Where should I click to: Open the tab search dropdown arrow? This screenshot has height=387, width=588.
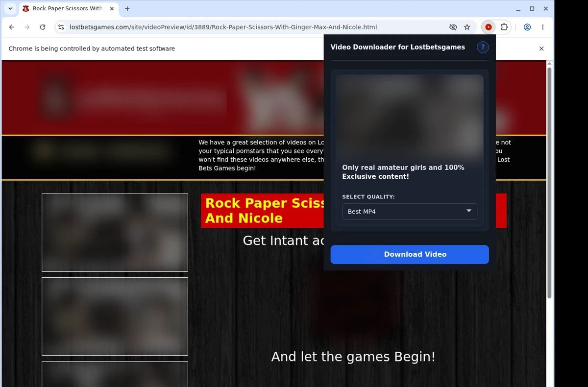(10, 8)
